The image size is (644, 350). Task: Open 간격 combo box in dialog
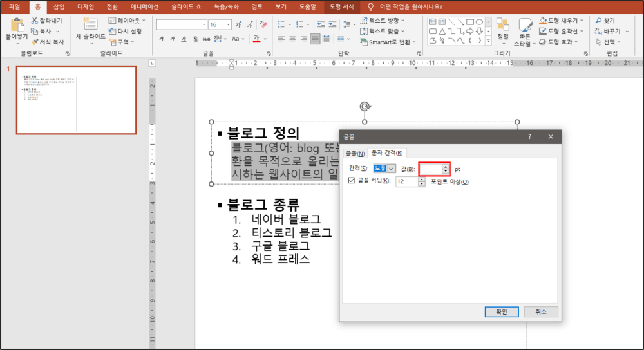coord(384,169)
